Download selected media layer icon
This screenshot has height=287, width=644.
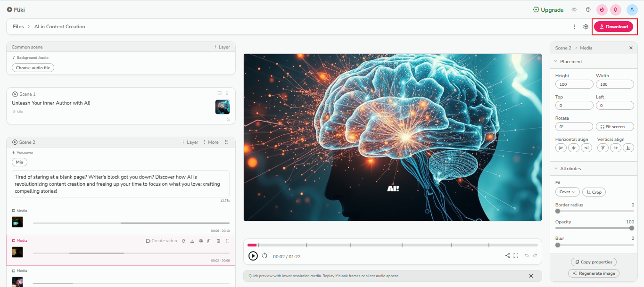click(192, 241)
